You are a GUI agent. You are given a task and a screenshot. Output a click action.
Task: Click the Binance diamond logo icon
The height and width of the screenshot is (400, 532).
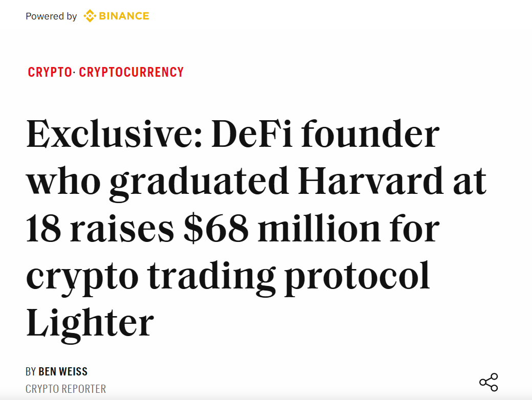pyautogui.click(x=90, y=16)
